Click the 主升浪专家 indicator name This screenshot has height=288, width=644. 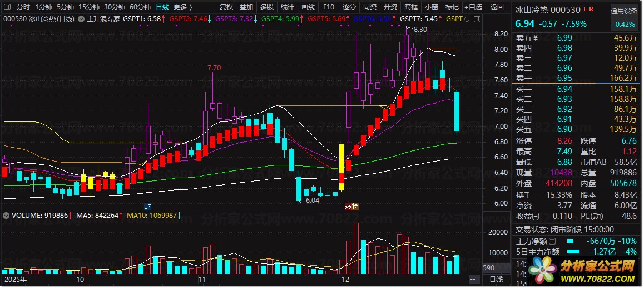pos(103,19)
